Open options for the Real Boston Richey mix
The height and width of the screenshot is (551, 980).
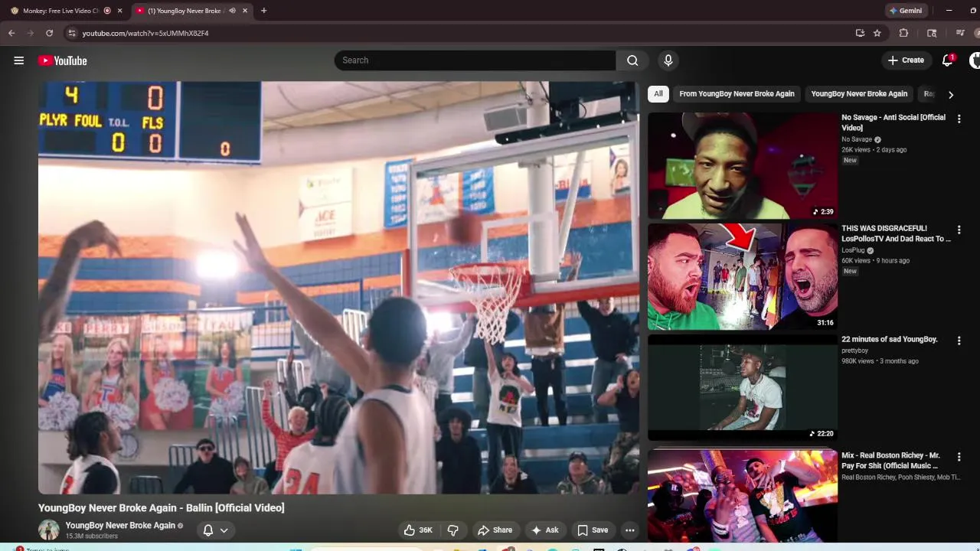point(959,457)
